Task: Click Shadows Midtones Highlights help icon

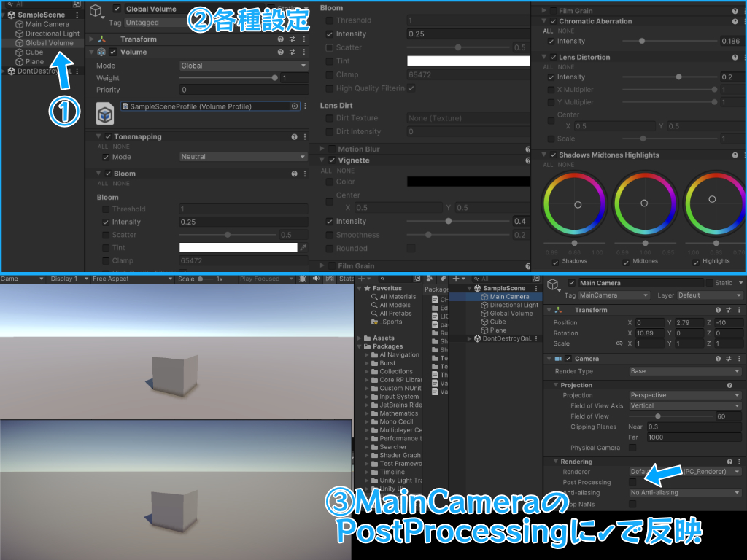Action: (735, 155)
